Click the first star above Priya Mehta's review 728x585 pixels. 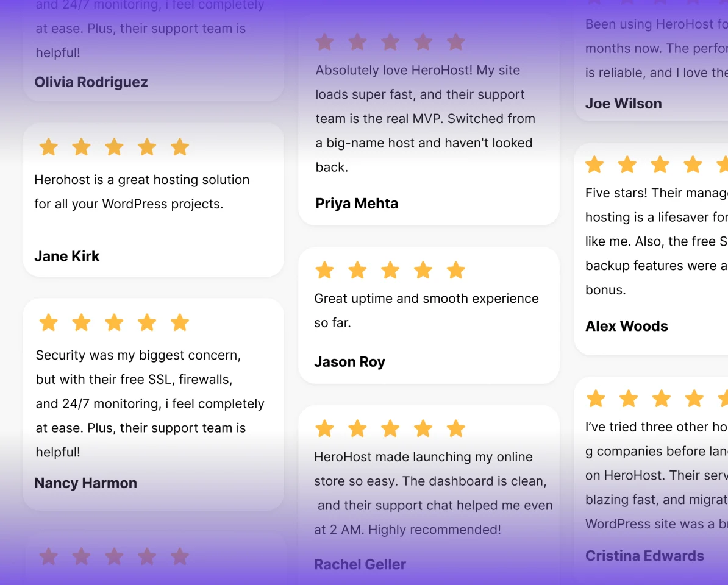tap(324, 42)
